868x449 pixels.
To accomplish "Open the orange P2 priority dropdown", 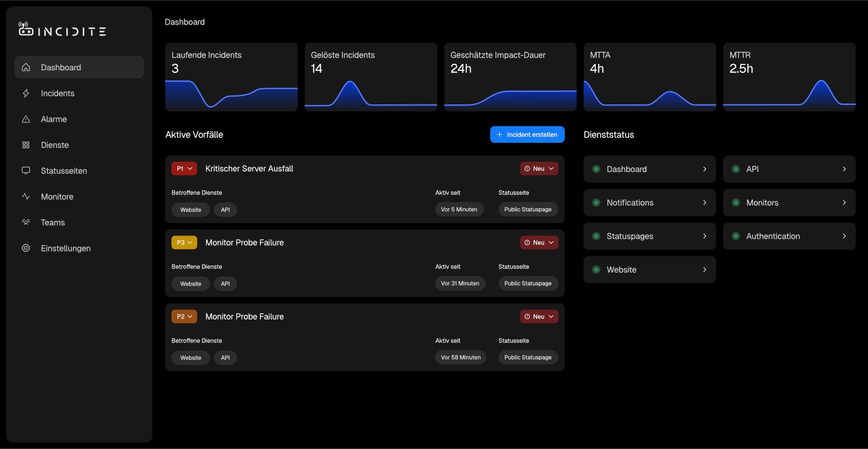I will [x=184, y=316].
